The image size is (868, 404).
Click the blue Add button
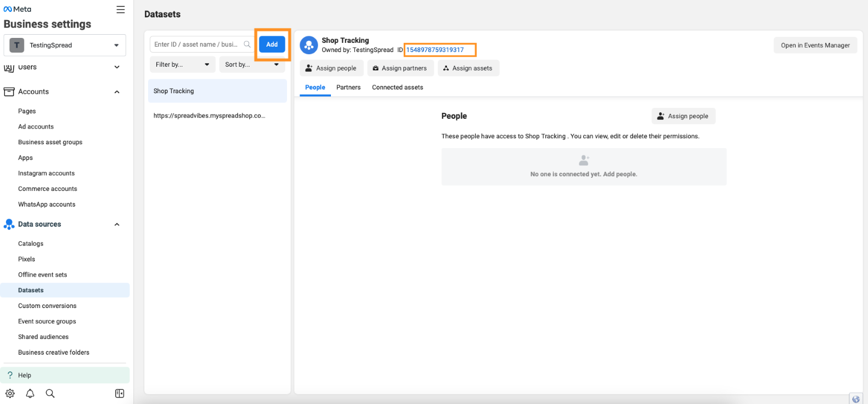pyautogui.click(x=272, y=44)
